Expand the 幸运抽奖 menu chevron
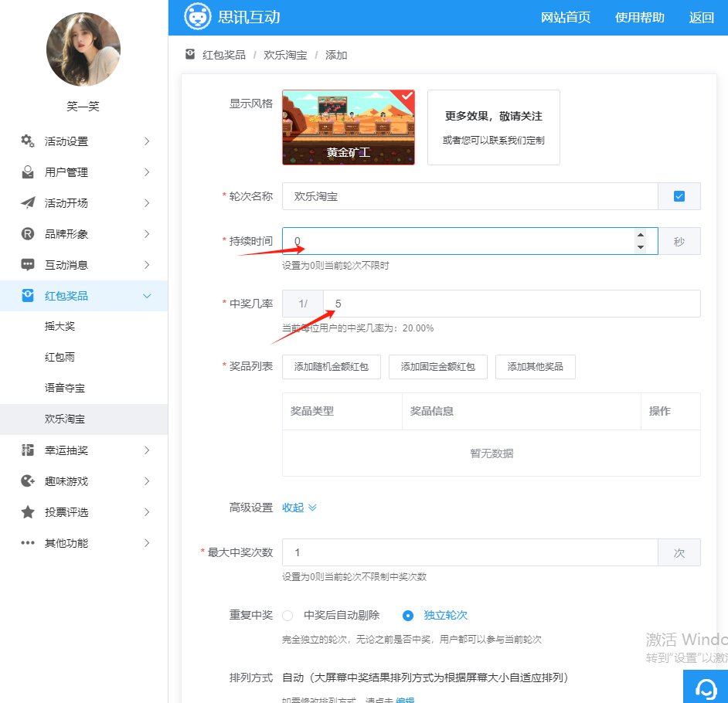This screenshot has height=703, width=728. tap(147, 450)
